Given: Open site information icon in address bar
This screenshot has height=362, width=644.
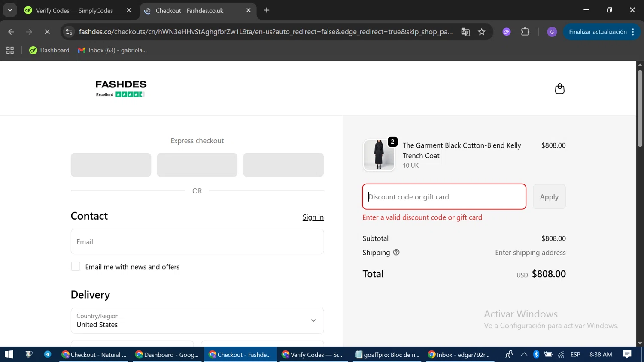Looking at the screenshot, I should point(69,32).
